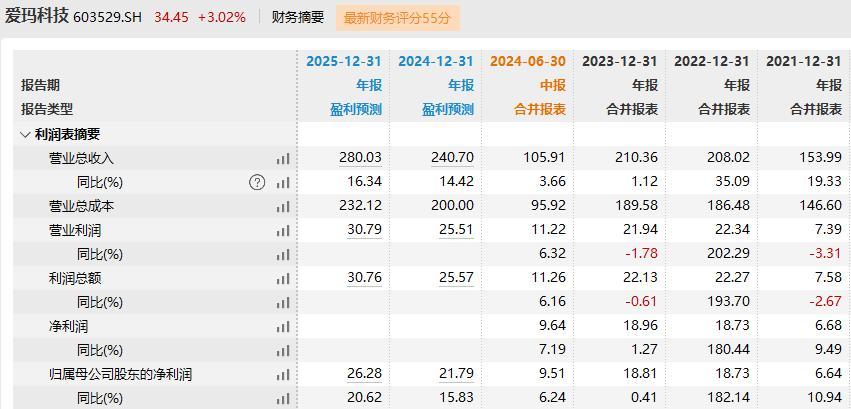Open underlined 2024 利润总额 forecast 25.57
The width and height of the screenshot is (851, 409).
click(x=454, y=278)
